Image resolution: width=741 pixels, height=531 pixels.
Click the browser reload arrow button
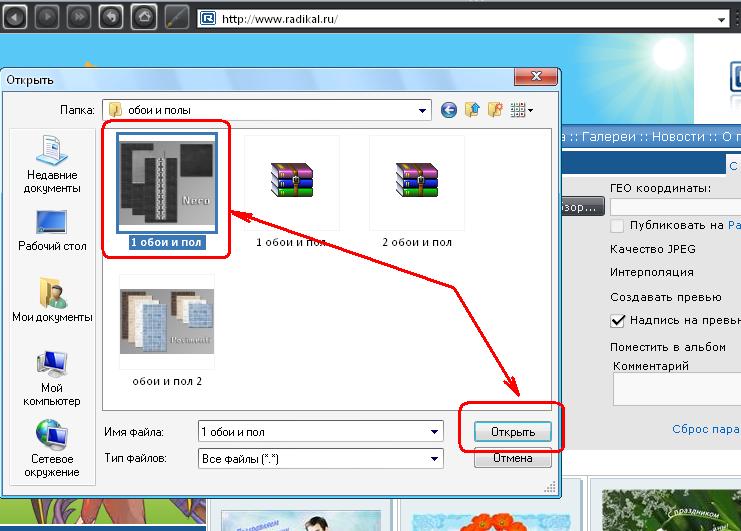pyautogui.click(x=111, y=17)
